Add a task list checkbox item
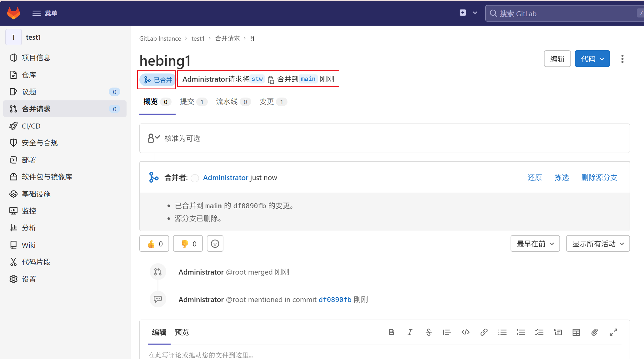The image size is (644, 359). point(539,332)
